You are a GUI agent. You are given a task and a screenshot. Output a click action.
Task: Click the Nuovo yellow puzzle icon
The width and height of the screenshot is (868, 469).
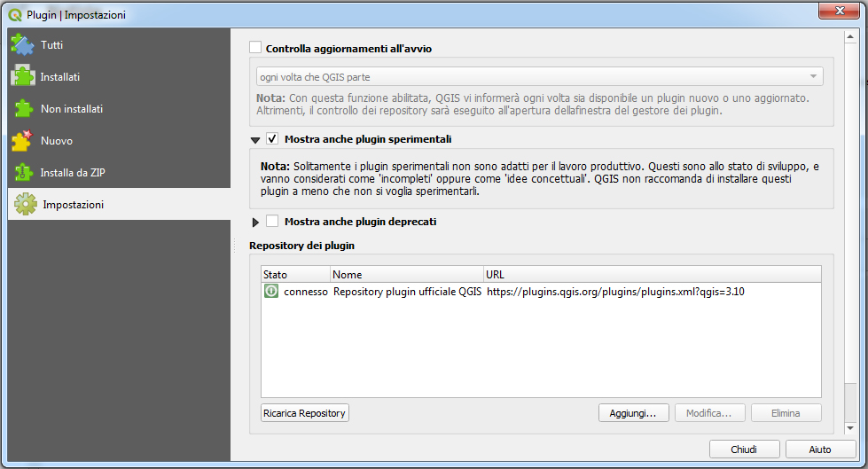(x=22, y=141)
